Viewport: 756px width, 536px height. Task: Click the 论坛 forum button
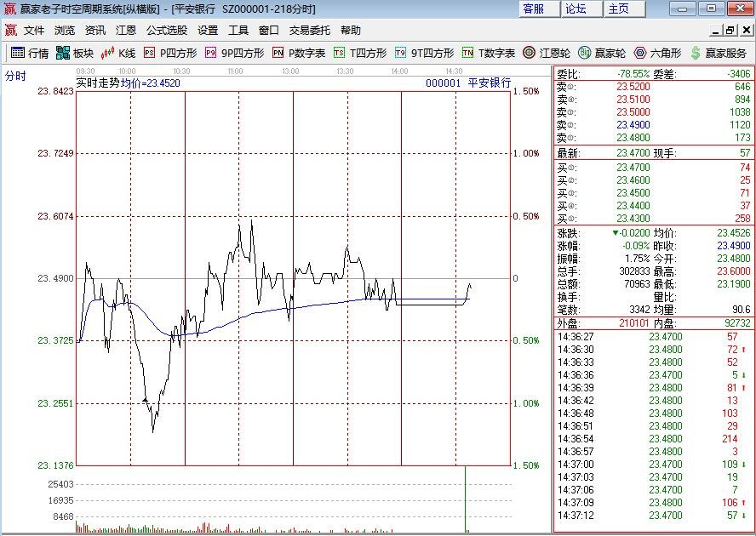coord(581,9)
